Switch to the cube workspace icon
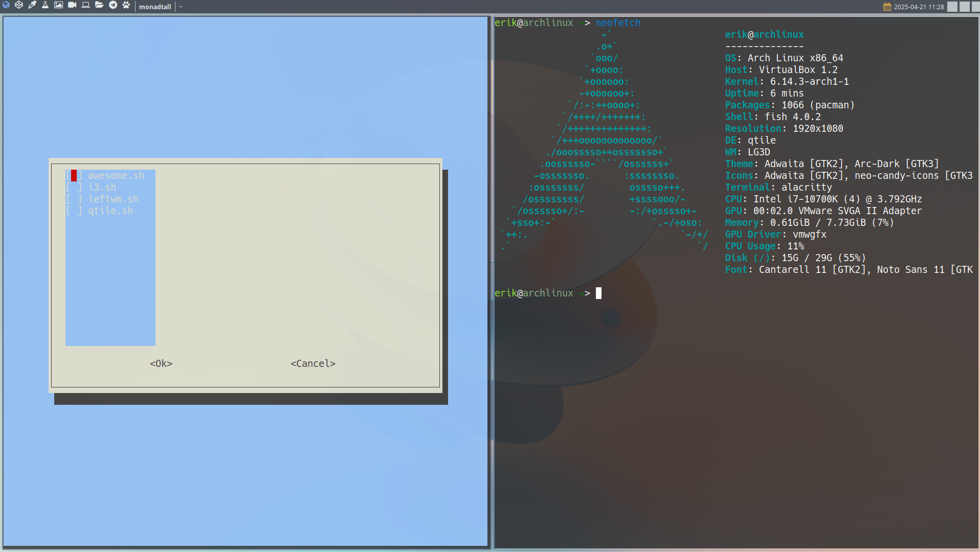Viewport: 980px width, 552px height. (19, 5)
